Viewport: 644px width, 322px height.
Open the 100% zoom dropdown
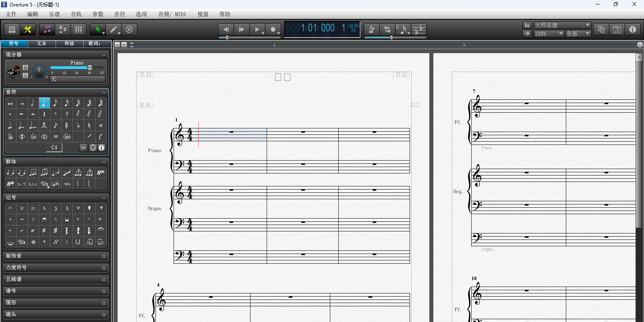(x=549, y=34)
